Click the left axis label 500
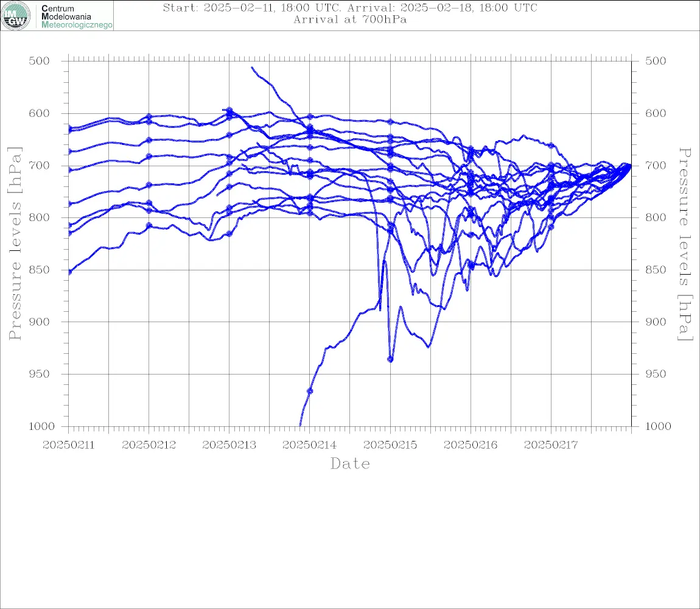 click(x=40, y=62)
